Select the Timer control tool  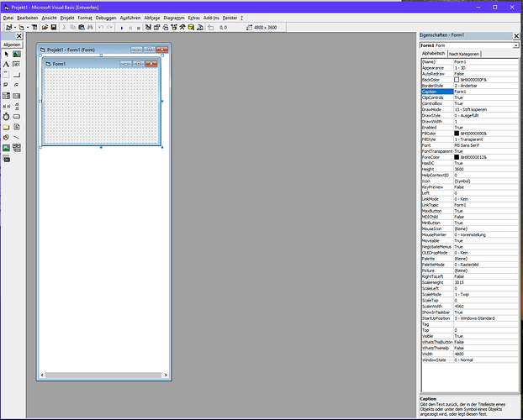click(7, 117)
